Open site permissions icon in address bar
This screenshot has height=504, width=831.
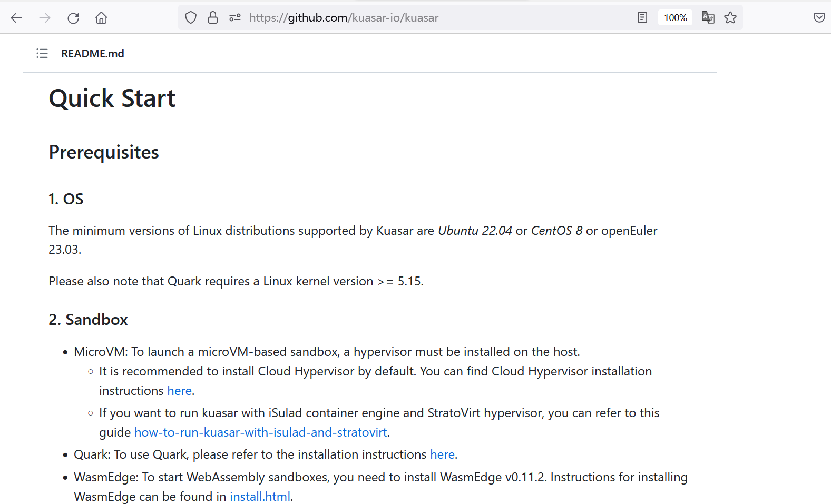pos(235,18)
